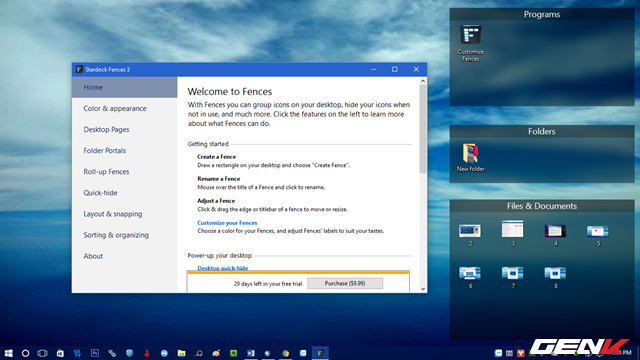The width and height of the screenshot is (640, 360).
Task: Select file thumbnail labeled 3
Action: [x=513, y=233]
